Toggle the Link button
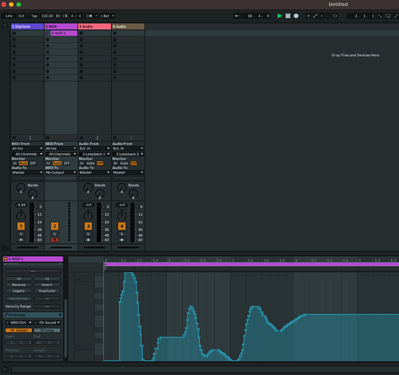The height and width of the screenshot is (375, 399). coord(9,16)
